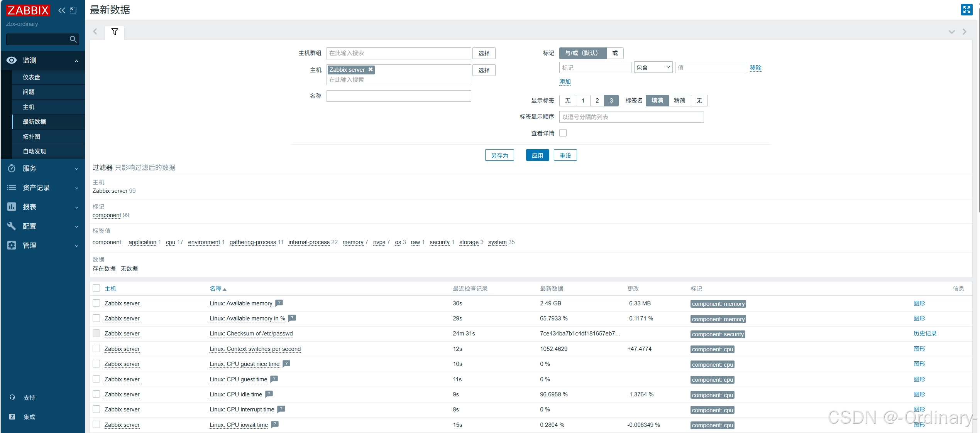Open help for Linux: Available memory

[x=279, y=303]
